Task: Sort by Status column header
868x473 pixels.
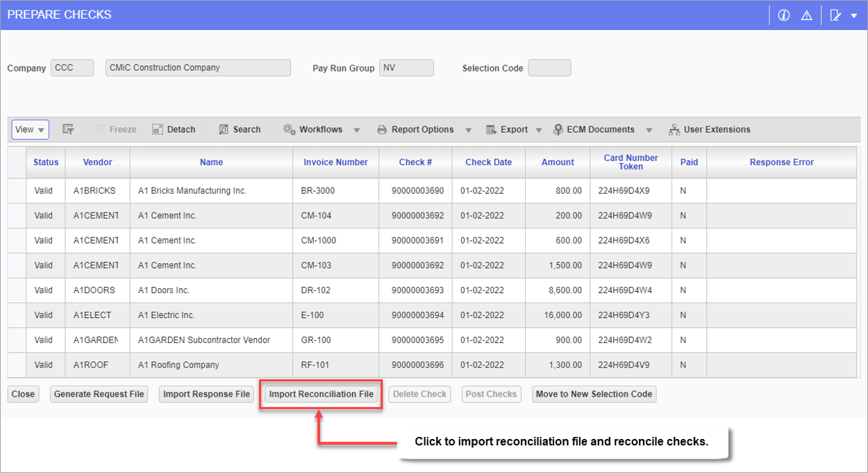Action: [46, 162]
